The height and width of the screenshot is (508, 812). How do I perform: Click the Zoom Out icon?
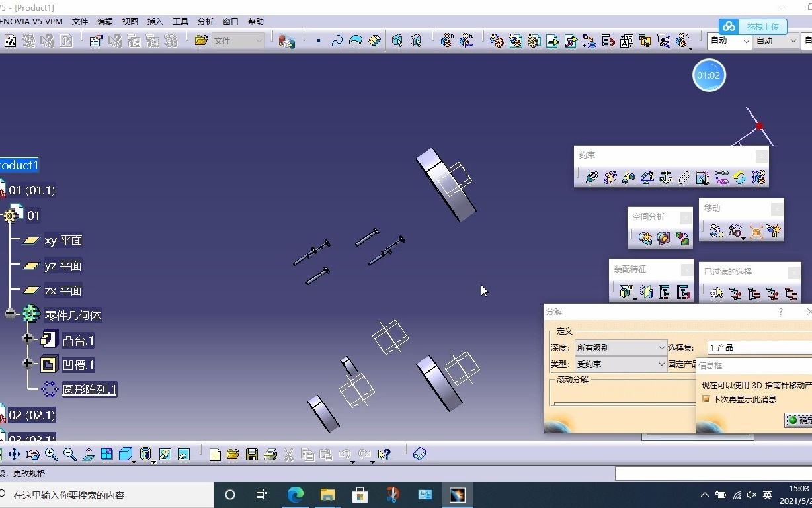click(x=69, y=454)
